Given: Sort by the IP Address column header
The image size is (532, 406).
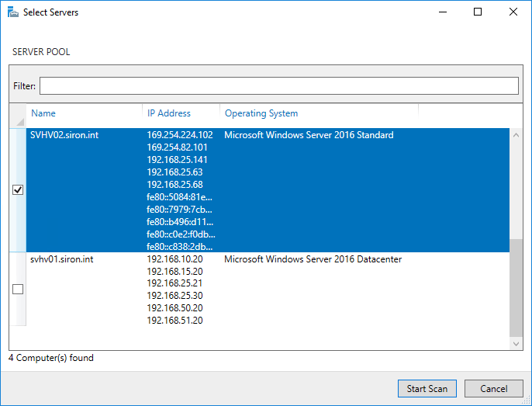Looking at the screenshot, I should click(168, 113).
